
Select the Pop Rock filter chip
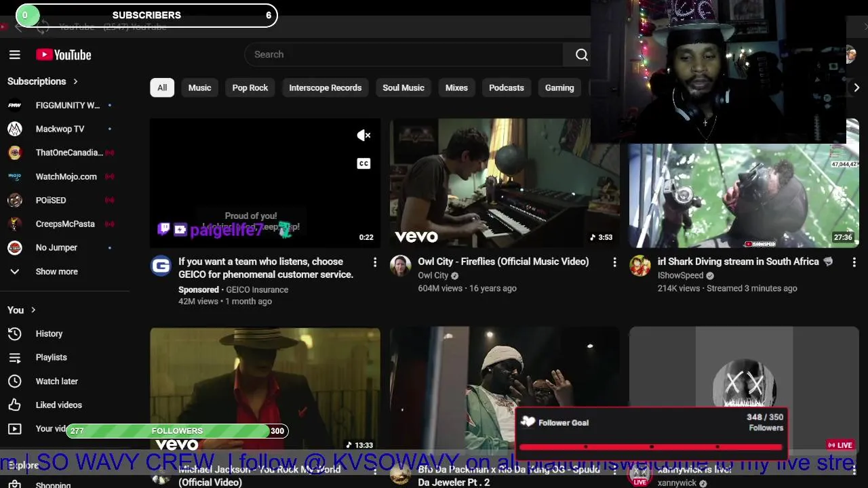click(250, 87)
